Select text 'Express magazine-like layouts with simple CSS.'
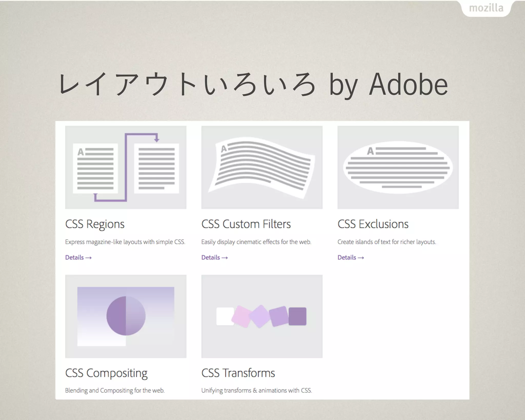This screenshot has width=525, height=420. (x=125, y=242)
